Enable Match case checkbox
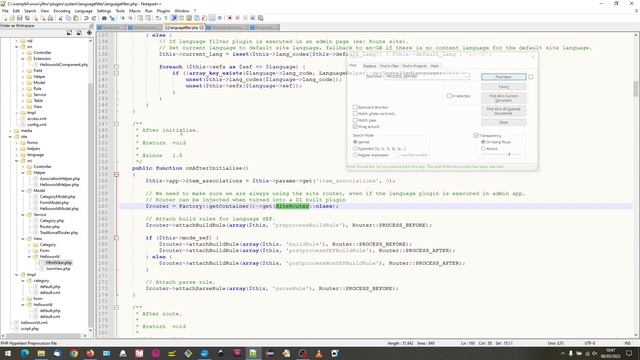The image size is (640, 360). click(355, 120)
